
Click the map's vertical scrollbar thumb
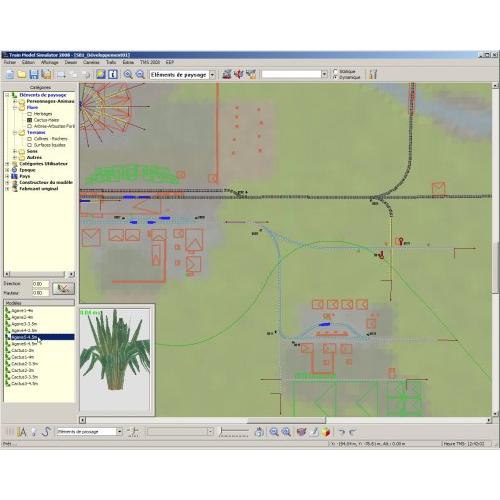click(495, 268)
